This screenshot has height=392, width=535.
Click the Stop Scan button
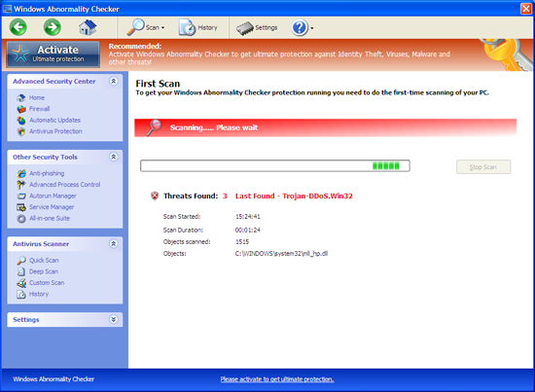(483, 167)
